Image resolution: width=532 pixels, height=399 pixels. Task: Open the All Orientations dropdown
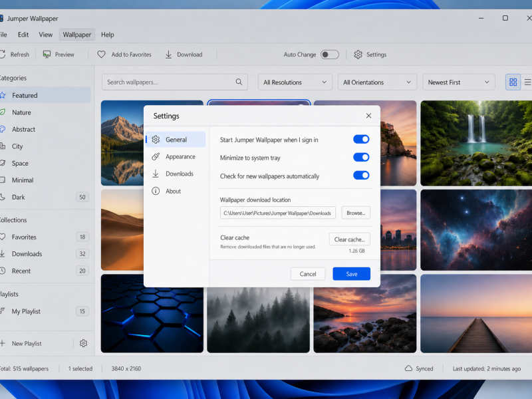377,82
